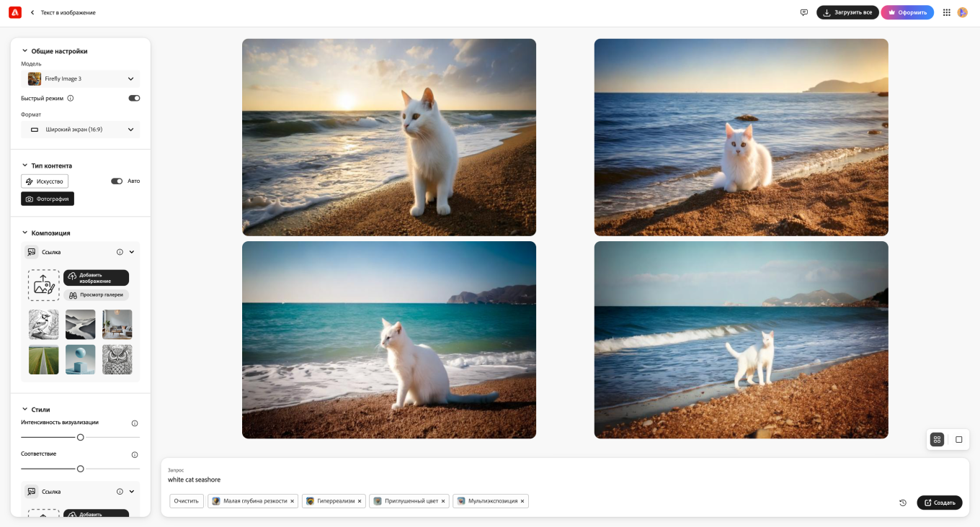Open the feedback speech bubble icon
Viewport: 980px width, 527px height.
click(x=804, y=12)
